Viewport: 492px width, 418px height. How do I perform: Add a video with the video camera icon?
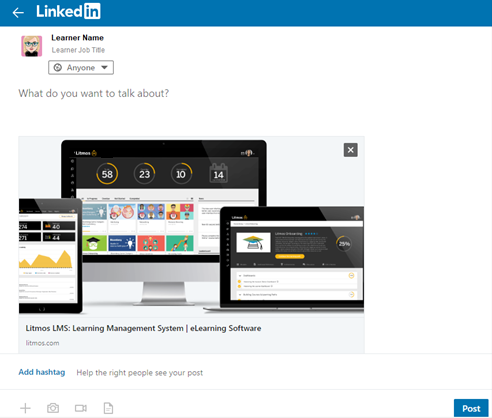tap(81, 408)
